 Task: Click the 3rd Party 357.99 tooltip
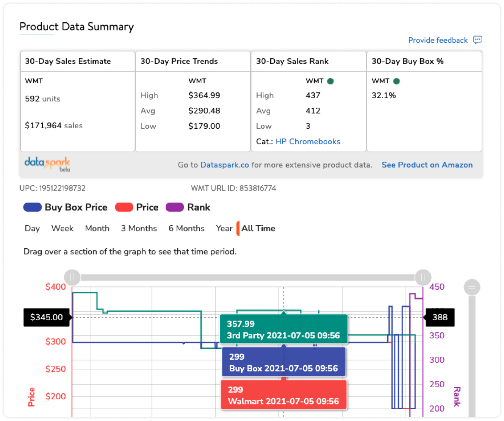coord(284,329)
